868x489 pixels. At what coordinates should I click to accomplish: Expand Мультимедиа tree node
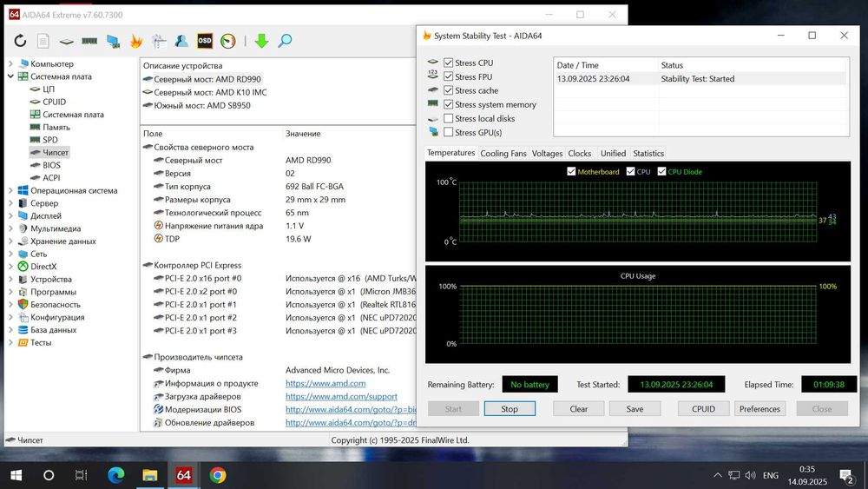coord(10,228)
